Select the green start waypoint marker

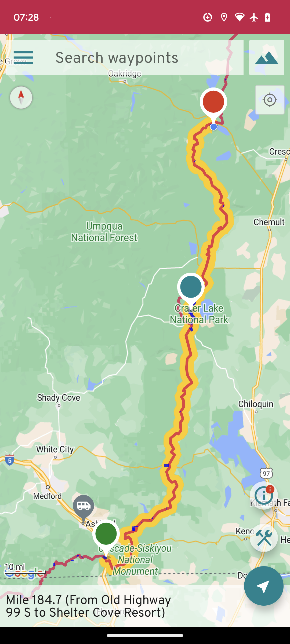pyautogui.click(x=106, y=535)
